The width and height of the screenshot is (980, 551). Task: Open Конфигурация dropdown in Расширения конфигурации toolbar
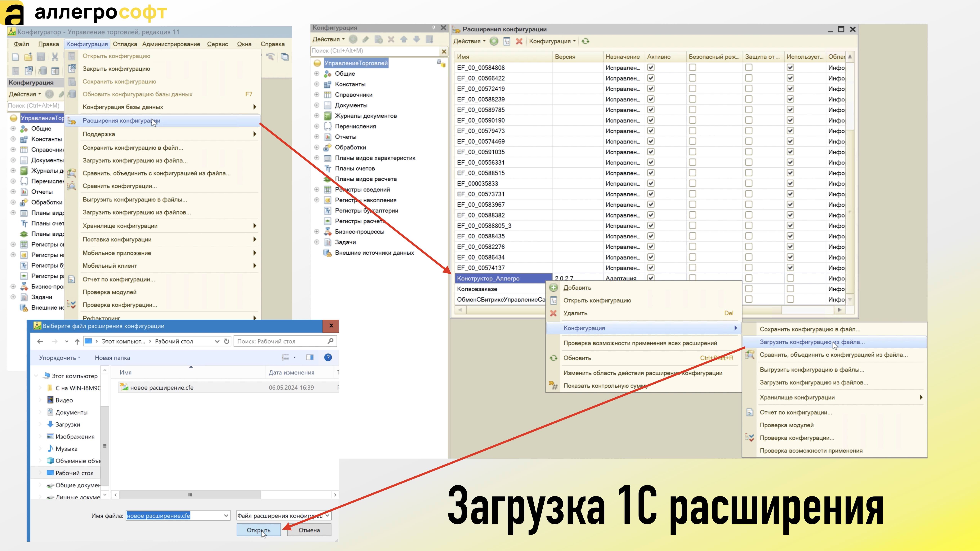coord(552,41)
